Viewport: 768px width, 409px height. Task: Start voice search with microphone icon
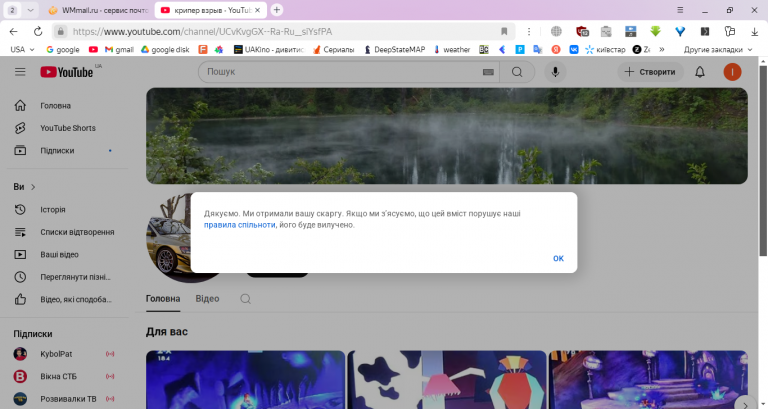click(555, 72)
